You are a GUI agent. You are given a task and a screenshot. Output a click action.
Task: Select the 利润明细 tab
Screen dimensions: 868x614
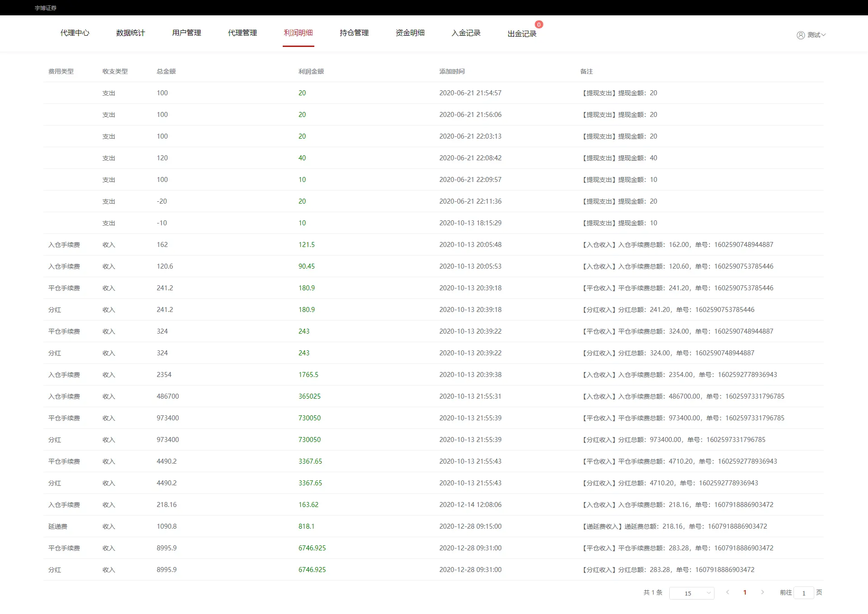(298, 33)
